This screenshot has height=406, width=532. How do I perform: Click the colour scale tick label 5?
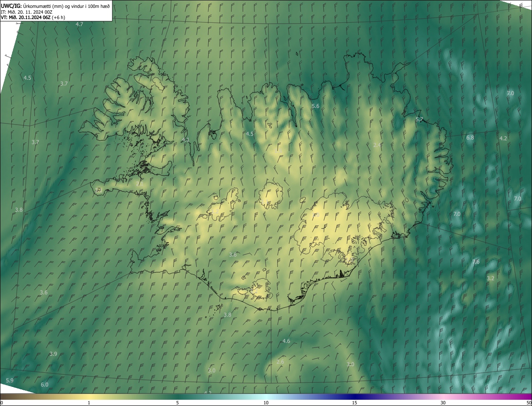point(177,403)
